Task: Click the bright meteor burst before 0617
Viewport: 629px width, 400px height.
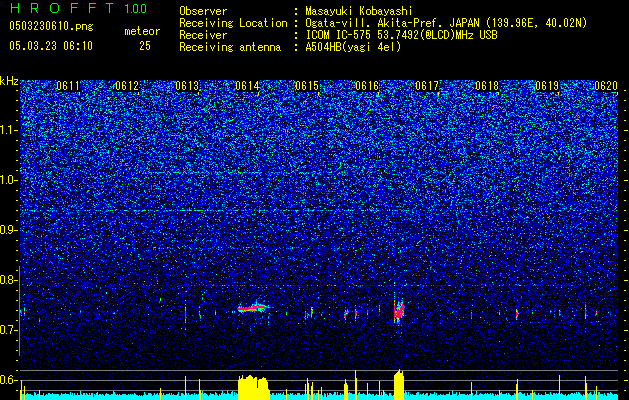Action: click(399, 311)
